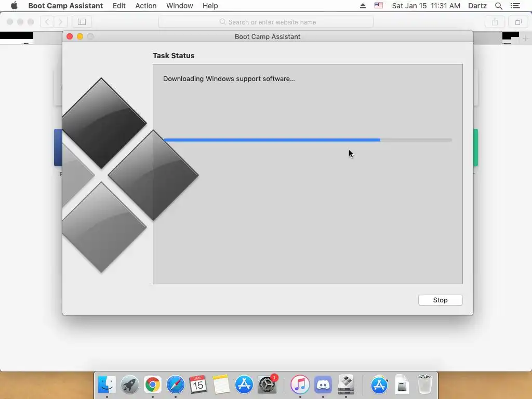Open Launchpad rocket in the Dock
Viewport: 532px width, 399px height.
point(129,384)
